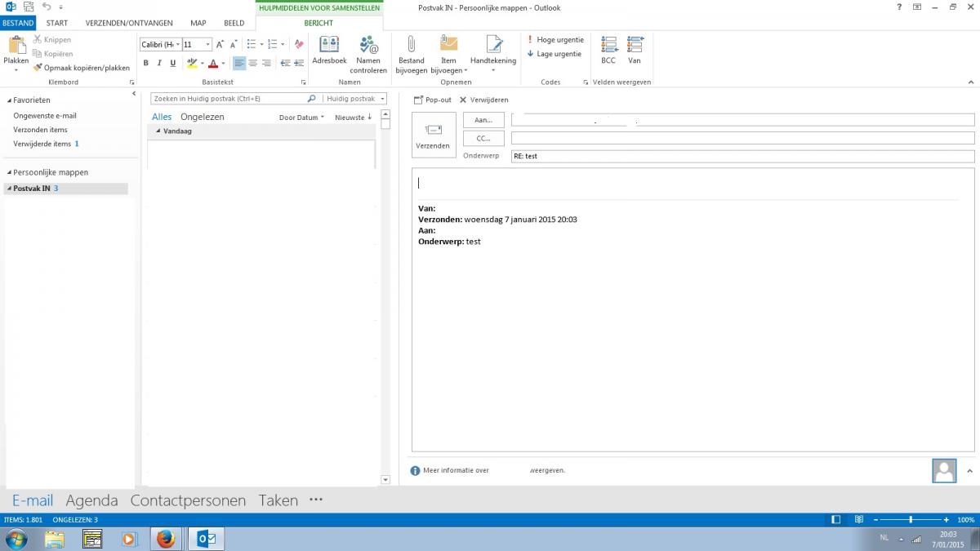
Task: Clear all formatting with the eraser icon
Action: tap(299, 44)
